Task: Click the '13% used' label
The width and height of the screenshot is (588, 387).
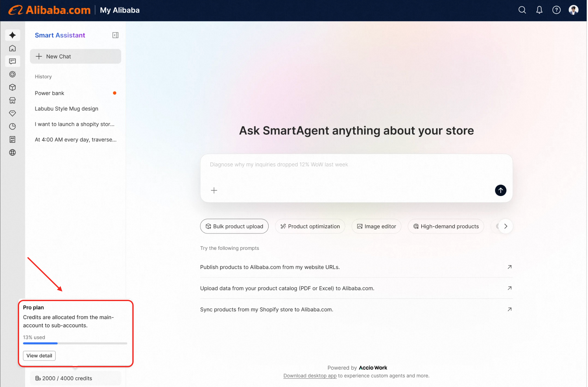Action: [x=34, y=337]
